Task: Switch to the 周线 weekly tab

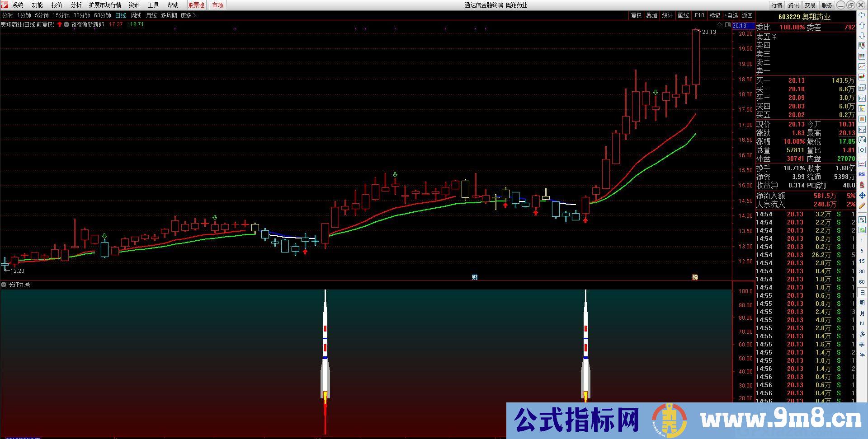Action: tap(136, 15)
